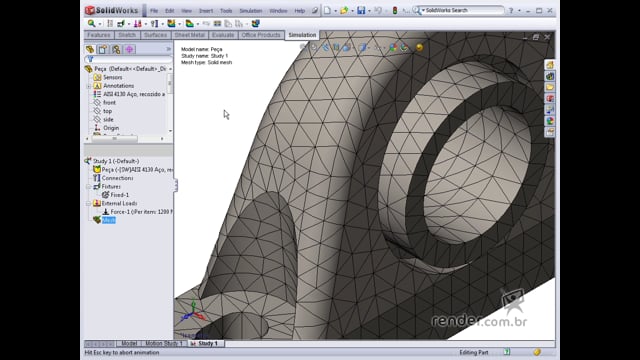The height and width of the screenshot is (360, 640).
Task: Click the Fixtures Advisor icon
Action: click(121, 24)
